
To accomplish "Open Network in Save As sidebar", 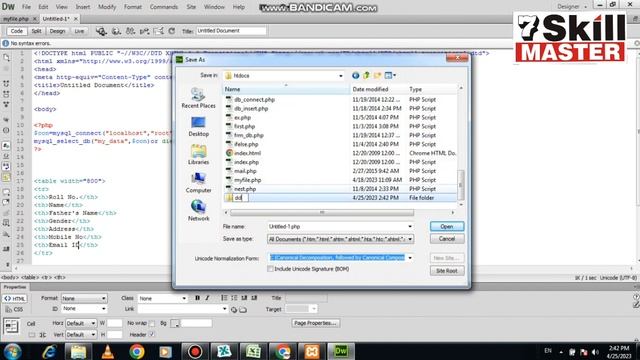I will [x=198, y=211].
